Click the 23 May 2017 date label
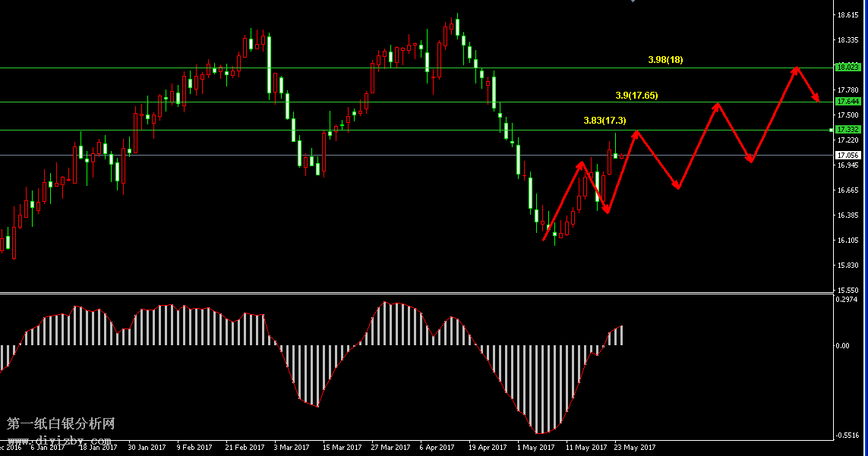Image resolution: width=868 pixels, height=456 pixels. click(x=634, y=448)
